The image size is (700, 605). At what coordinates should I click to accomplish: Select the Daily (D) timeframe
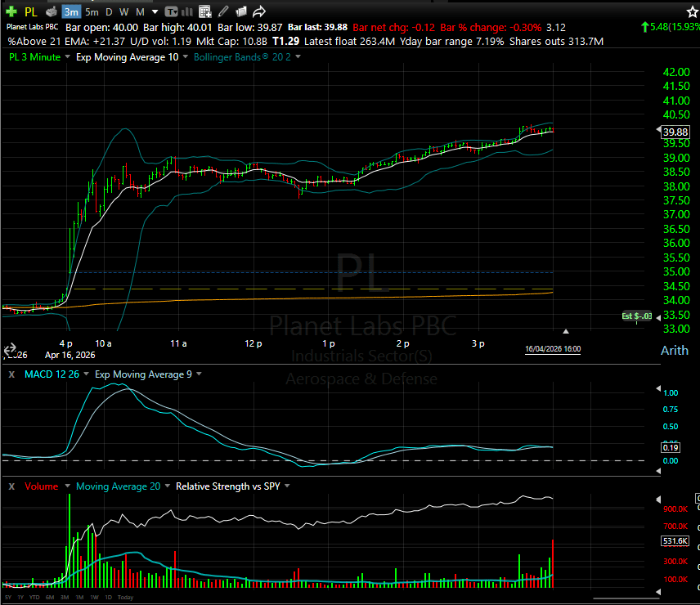point(110,11)
